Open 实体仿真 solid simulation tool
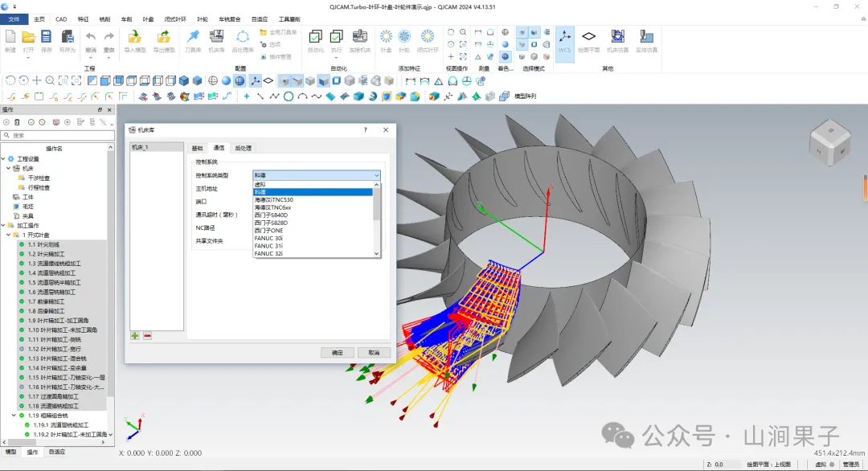This screenshot has width=868, height=471. pos(646,42)
